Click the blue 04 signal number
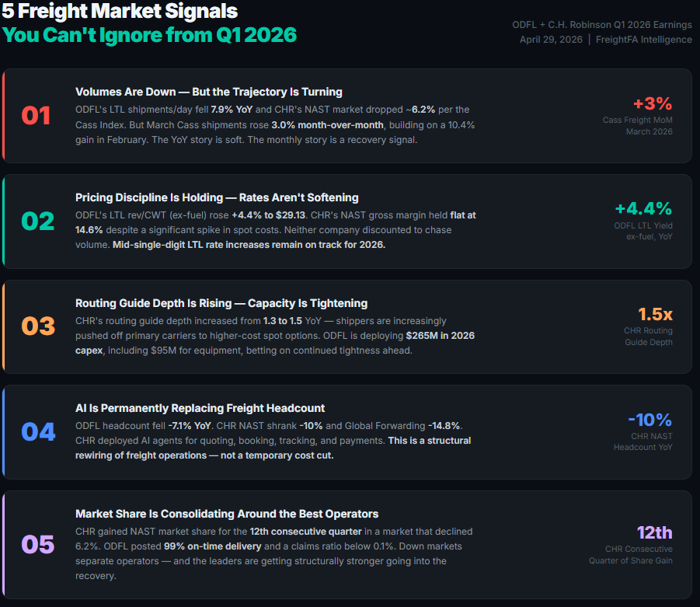Screen dimensions: 700x607 point(38,432)
